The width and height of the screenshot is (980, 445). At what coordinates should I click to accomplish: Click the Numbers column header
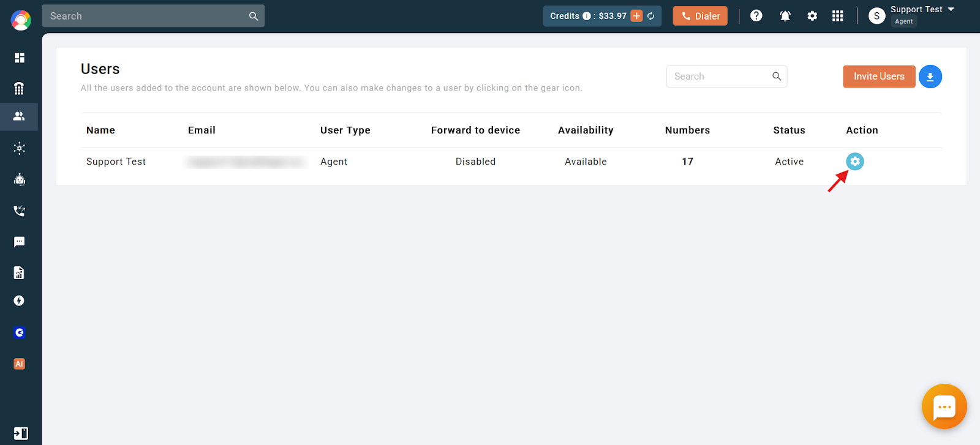pyautogui.click(x=687, y=130)
